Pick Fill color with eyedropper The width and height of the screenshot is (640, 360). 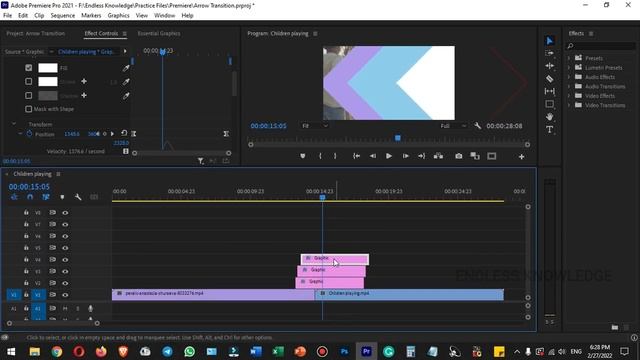coord(126,68)
